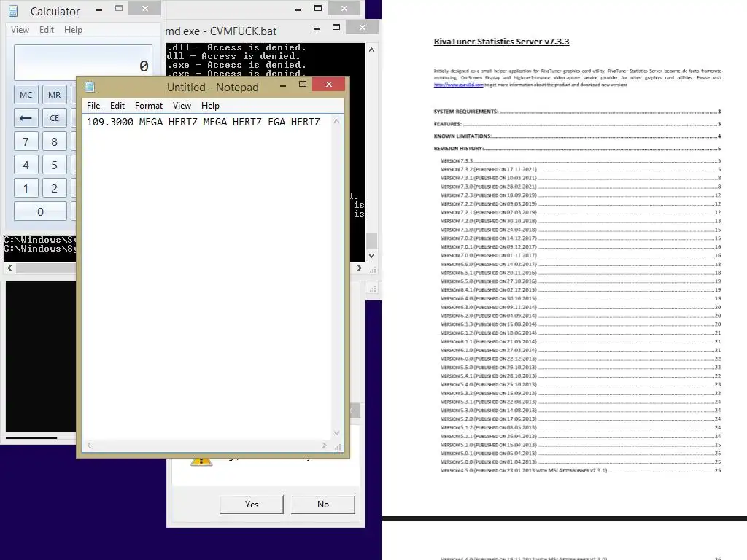Open Notepad's Help menu
This screenshot has height=560, width=747.
[x=210, y=106]
